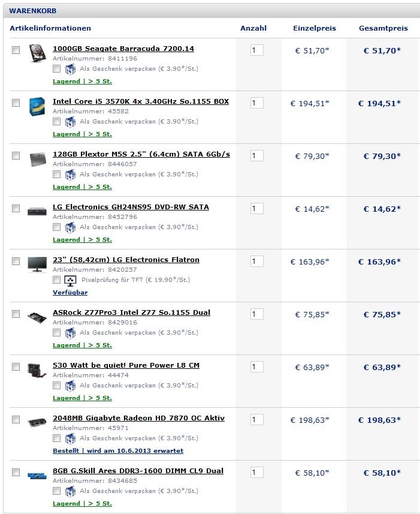Click the Seagate Barracuda hard drive thumbnail

tap(37, 53)
